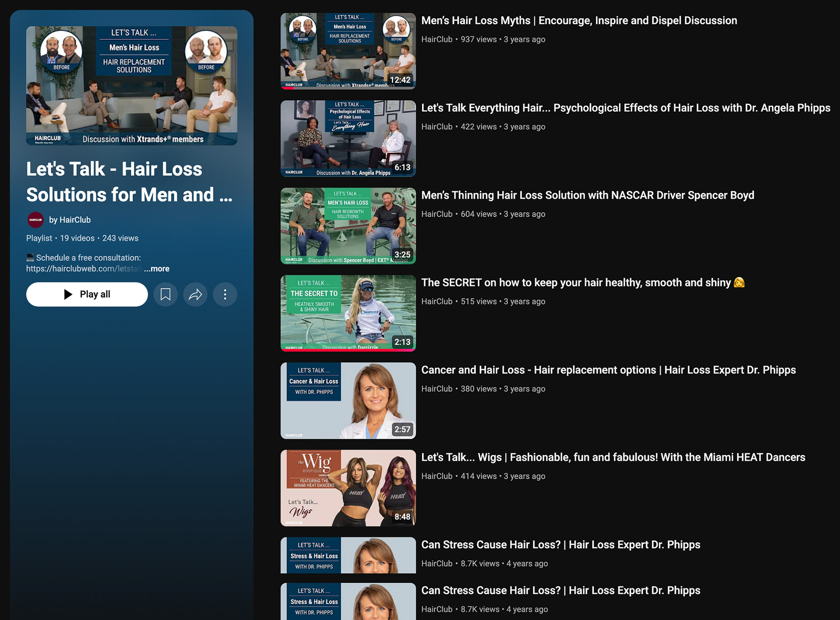
Task: Open the playlist cover thumbnail image
Action: [x=132, y=86]
